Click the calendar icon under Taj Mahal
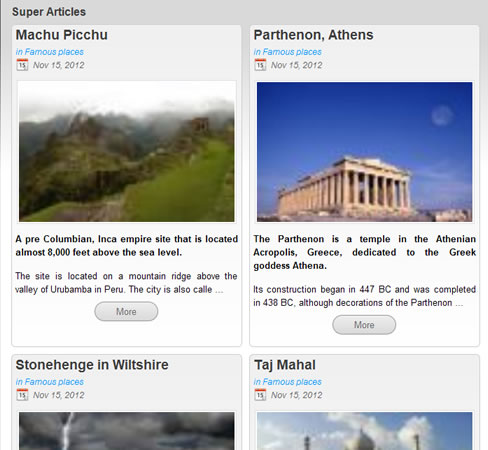The image size is (488, 450). coord(260,395)
